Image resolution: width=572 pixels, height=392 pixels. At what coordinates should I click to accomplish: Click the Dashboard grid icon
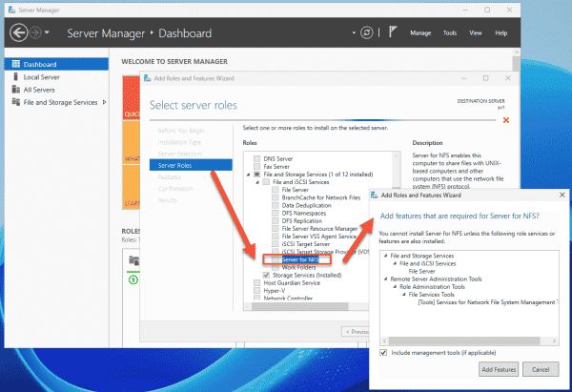tap(15, 64)
